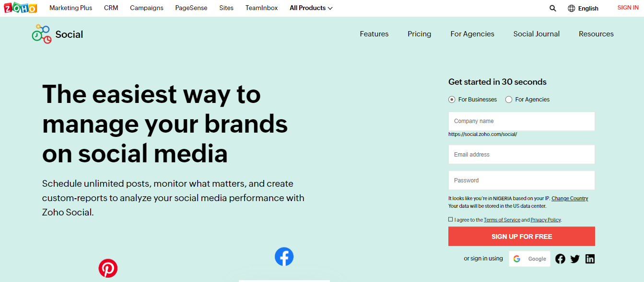Click the Change Country link

click(569, 198)
